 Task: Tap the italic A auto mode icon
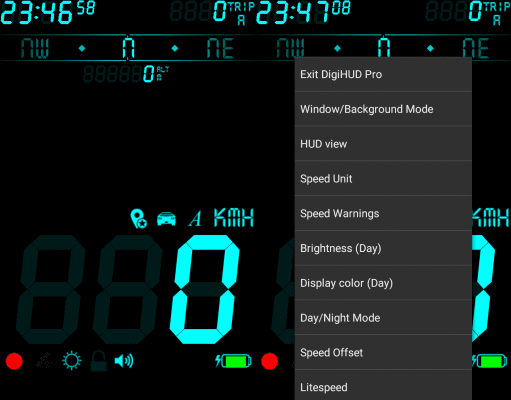coord(195,219)
